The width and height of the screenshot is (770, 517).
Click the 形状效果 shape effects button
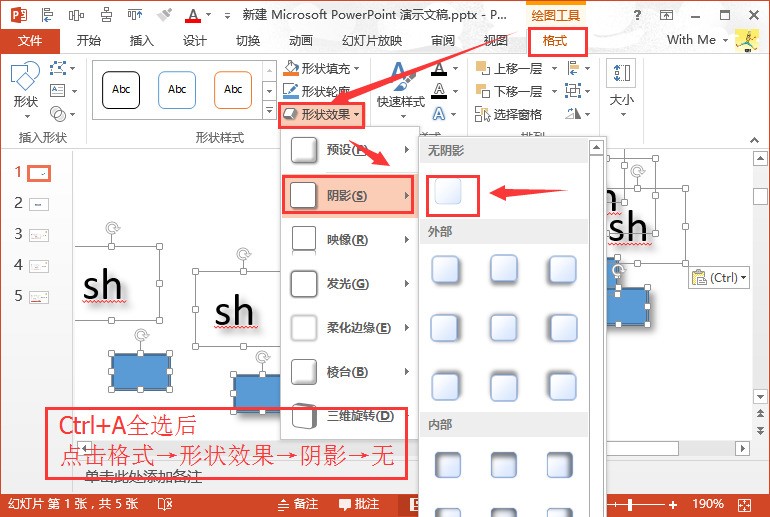[x=322, y=115]
